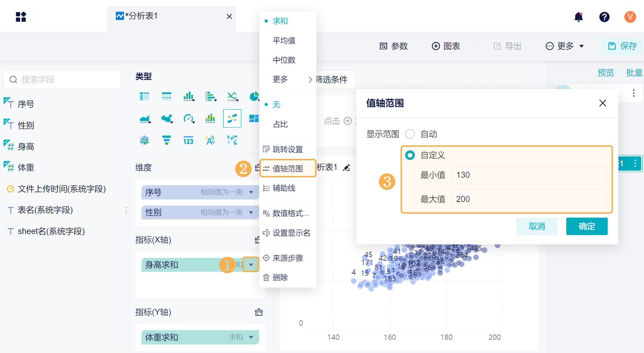
Task: Open 数值格式 menu item
Action: tap(288, 213)
